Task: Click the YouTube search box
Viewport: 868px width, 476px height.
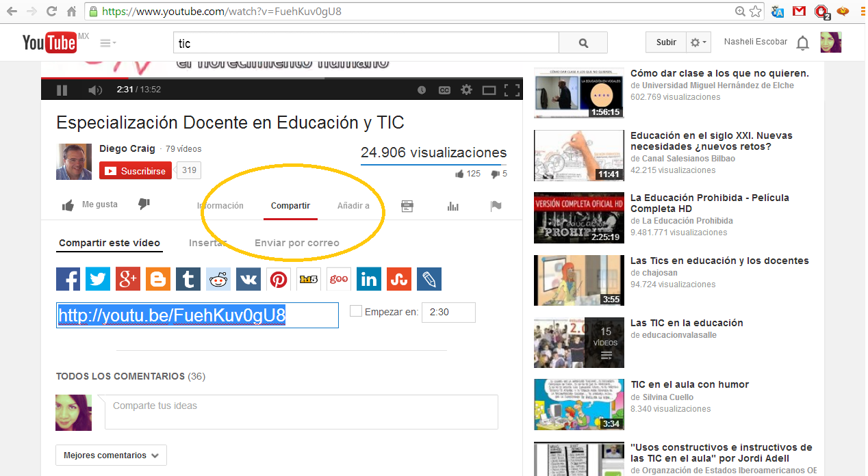Action: point(366,42)
